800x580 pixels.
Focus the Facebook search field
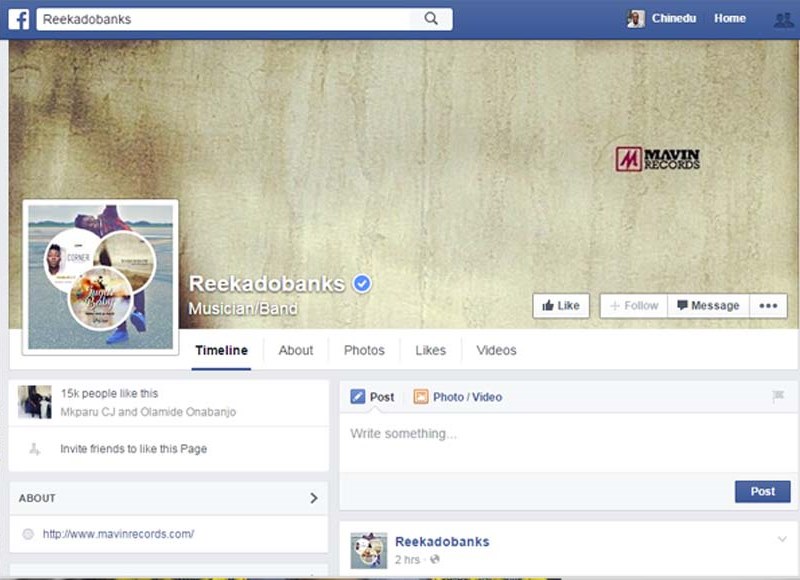click(223, 19)
